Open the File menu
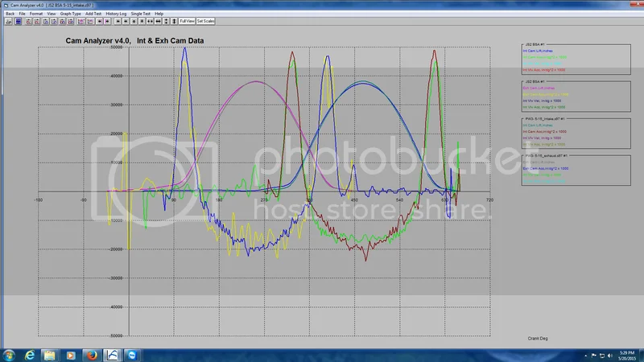Viewport: 644px width, 362px height. [22, 14]
